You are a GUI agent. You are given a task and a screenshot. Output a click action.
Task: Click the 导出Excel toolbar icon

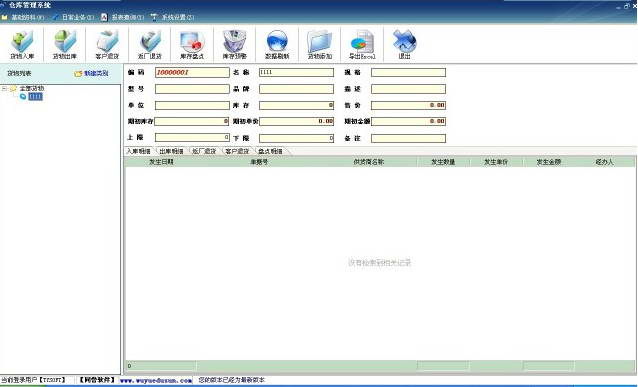pyautogui.click(x=362, y=44)
